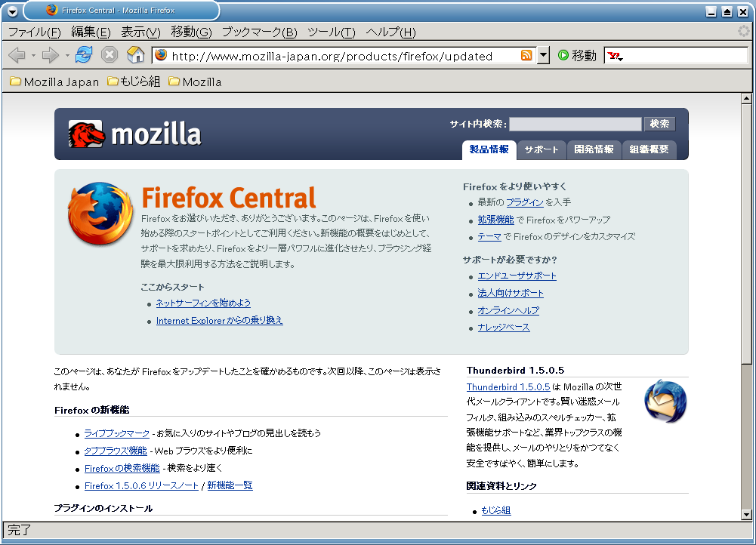Image resolution: width=756 pixels, height=545 pixels.
Task: Open the 編集(E) menu
Action: pyautogui.click(x=91, y=32)
